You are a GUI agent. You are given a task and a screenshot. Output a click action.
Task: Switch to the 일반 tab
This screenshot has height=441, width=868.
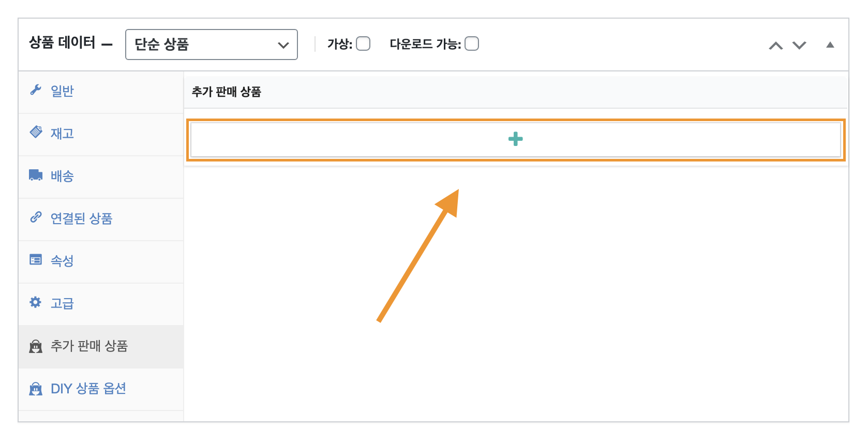pyautogui.click(x=62, y=91)
